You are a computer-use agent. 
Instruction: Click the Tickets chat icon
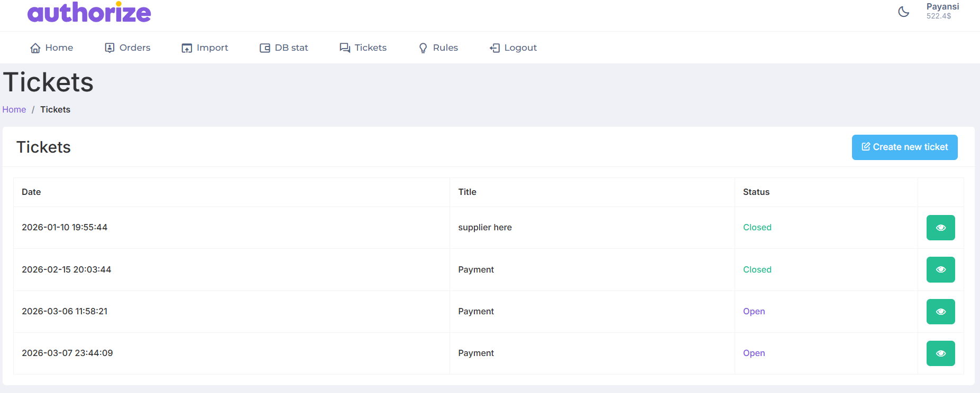(x=345, y=48)
